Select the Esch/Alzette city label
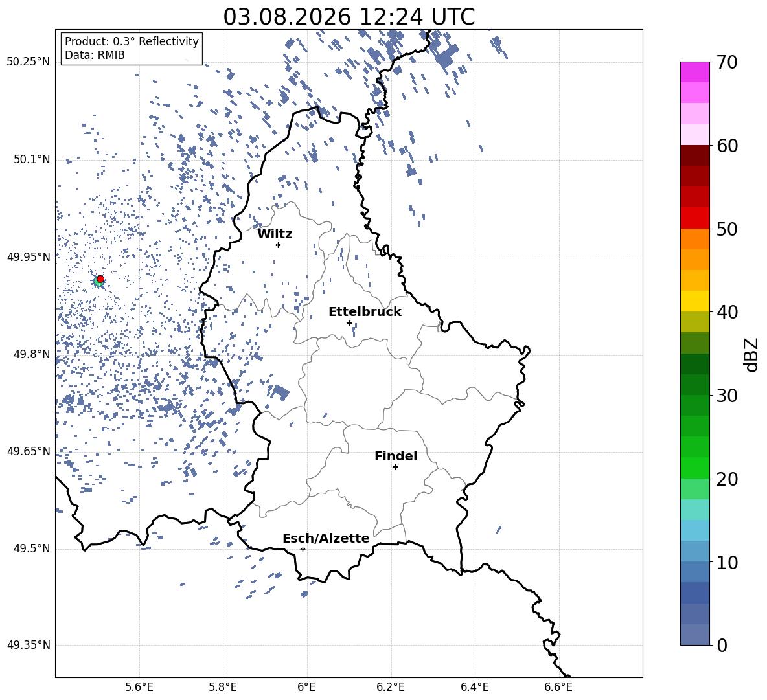 pos(326,538)
